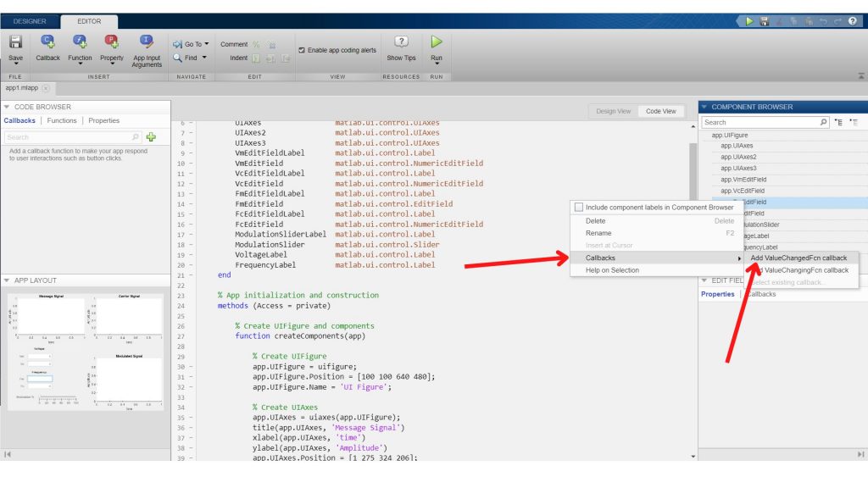
Task: Collapse the Code Browser panel
Action: [8, 106]
